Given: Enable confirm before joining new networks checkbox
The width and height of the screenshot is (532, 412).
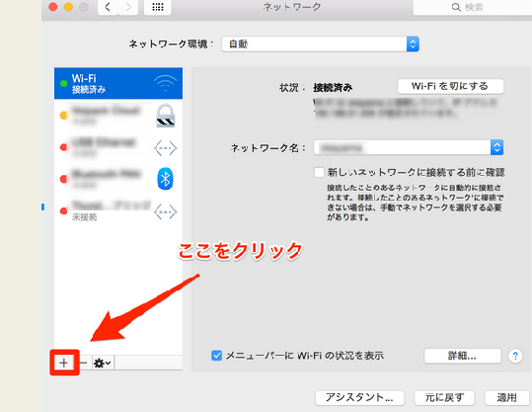Looking at the screenshot, I should coord(319,172).
